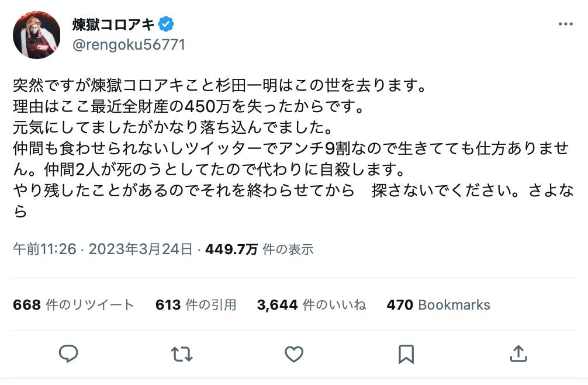The image size is (588, 385).
Task: Click the date 2023年3月24日
Action: coord(141,249)
